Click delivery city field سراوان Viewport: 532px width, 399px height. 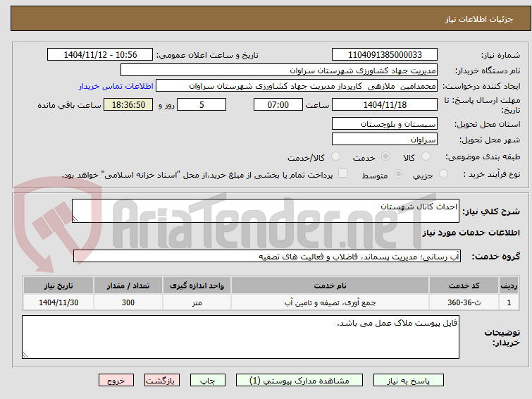385,139
